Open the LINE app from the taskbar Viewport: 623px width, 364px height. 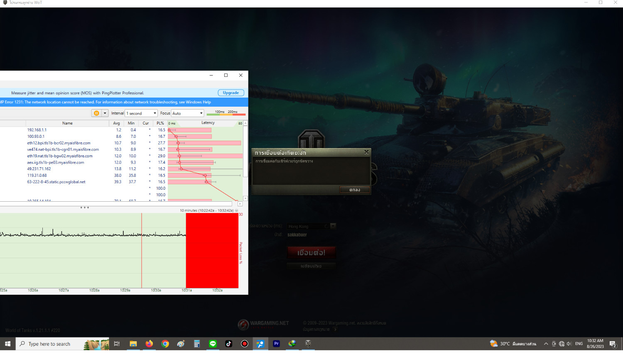213,344
